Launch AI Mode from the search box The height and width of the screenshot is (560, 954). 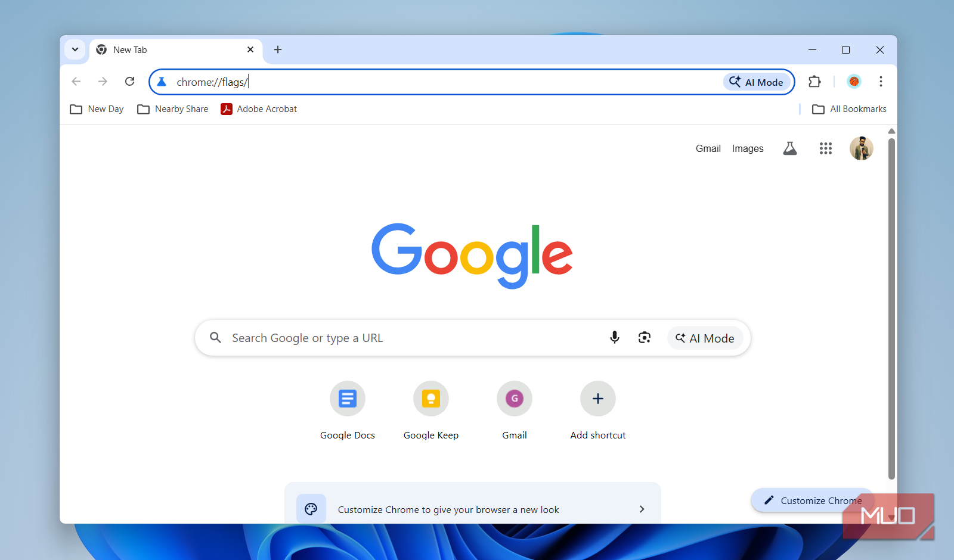point(705,338)
